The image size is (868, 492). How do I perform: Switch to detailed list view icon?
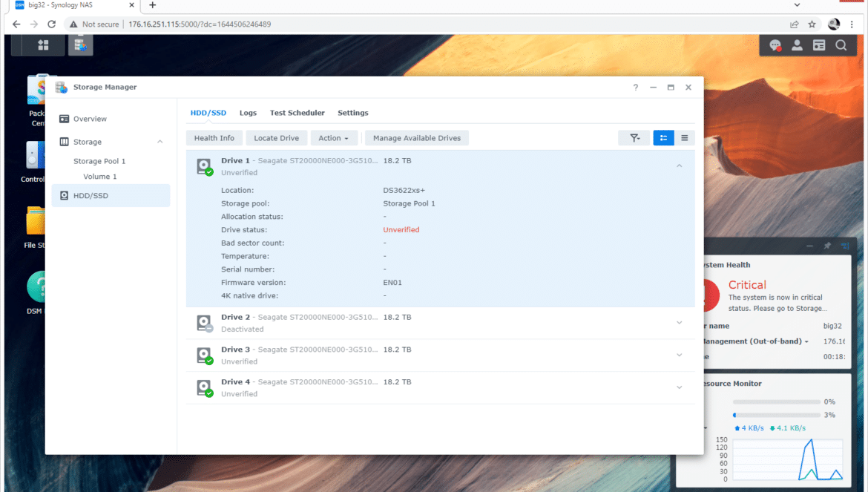coord(663,138)
